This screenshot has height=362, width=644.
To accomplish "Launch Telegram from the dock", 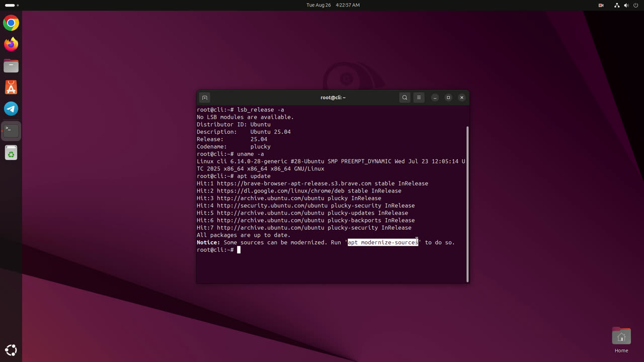I will (11, 109).
